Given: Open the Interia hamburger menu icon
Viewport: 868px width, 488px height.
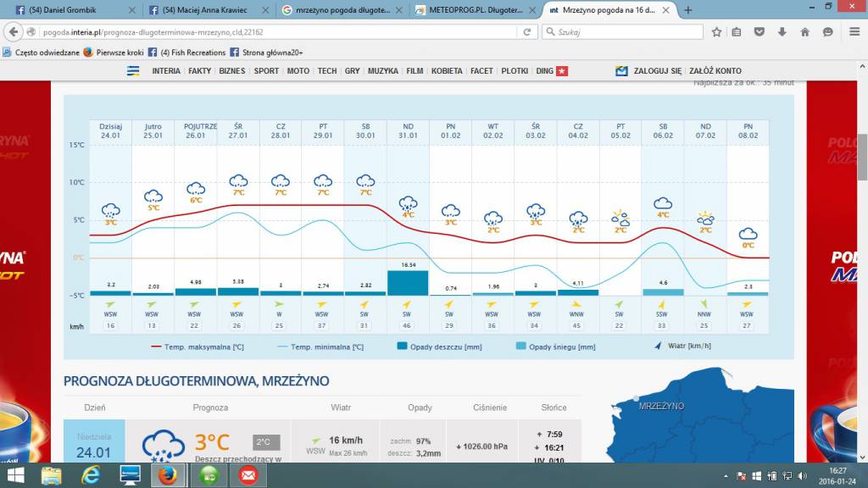Looking at the screenshot, I should coord(133,71).
